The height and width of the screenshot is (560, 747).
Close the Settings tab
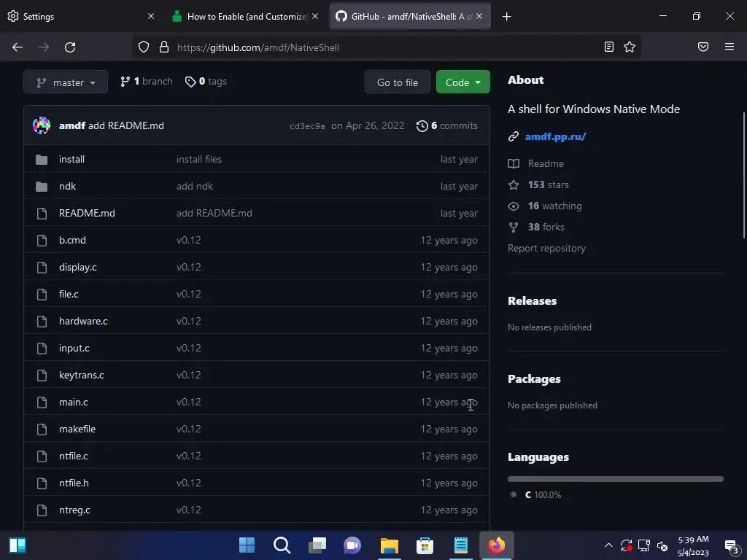tap(150, 16)
